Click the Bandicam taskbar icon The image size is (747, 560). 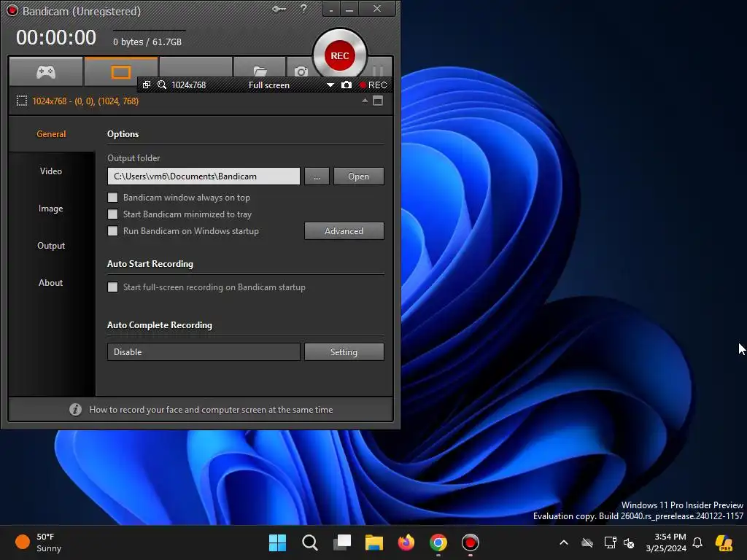[x=471, y=542]
